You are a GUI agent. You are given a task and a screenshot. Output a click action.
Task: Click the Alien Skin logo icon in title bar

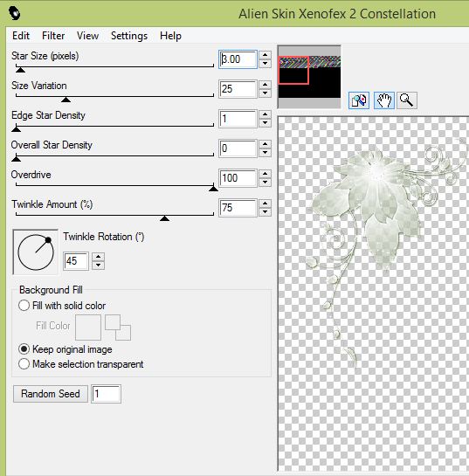14,13
